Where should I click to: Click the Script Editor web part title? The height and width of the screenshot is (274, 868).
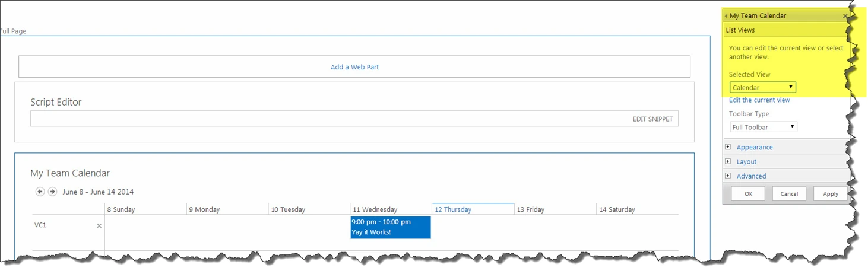coord(56,102)
